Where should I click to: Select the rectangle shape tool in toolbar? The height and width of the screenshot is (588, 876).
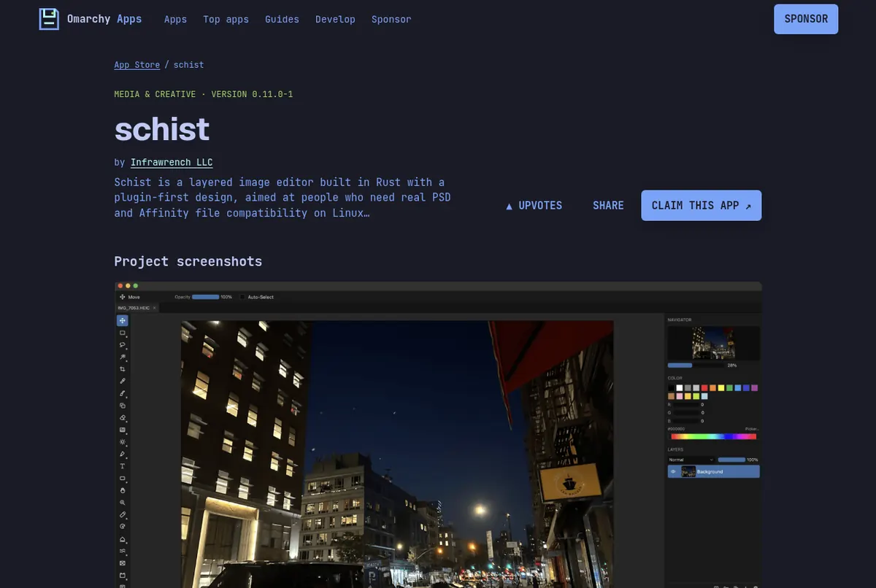[123, 479]
